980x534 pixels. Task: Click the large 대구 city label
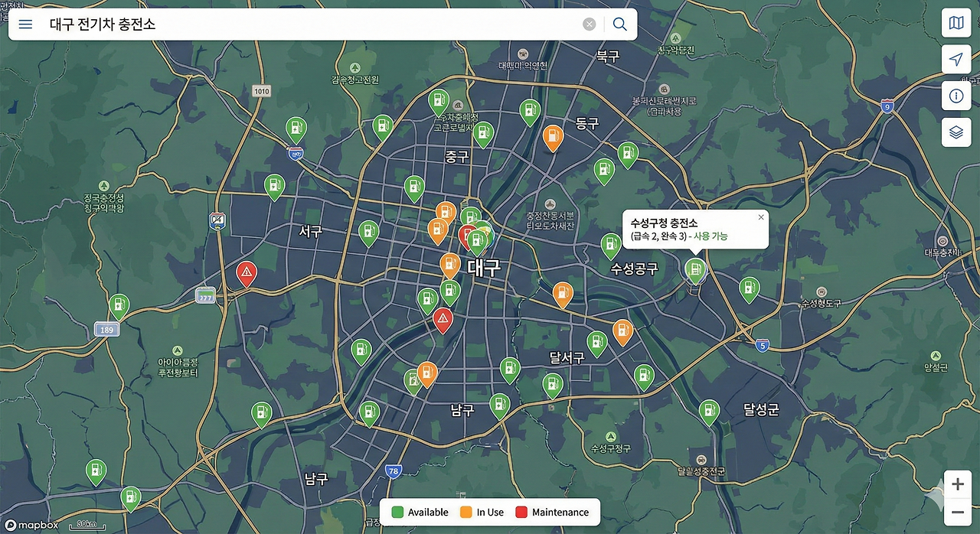click(483, 267)
